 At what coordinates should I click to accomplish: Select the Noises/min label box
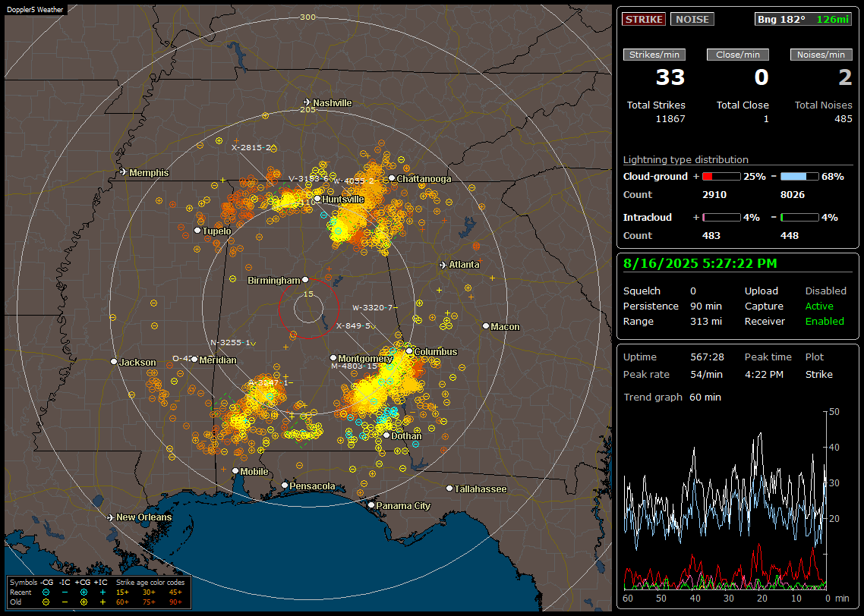point(821,55)
